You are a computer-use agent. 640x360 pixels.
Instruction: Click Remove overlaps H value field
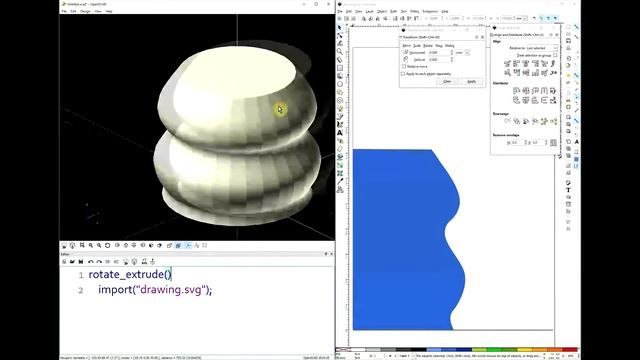[516, 142]
